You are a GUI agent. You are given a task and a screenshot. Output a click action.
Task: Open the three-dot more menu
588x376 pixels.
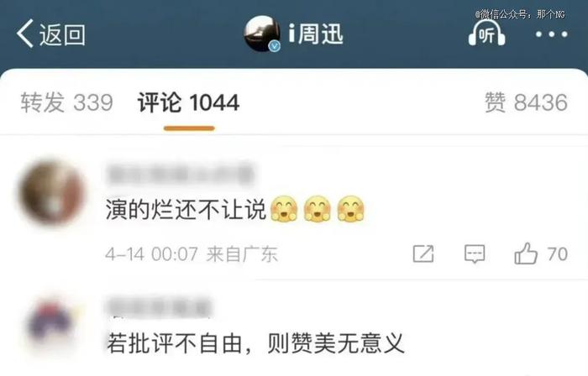pyautogui.click(x=551, y=34)
